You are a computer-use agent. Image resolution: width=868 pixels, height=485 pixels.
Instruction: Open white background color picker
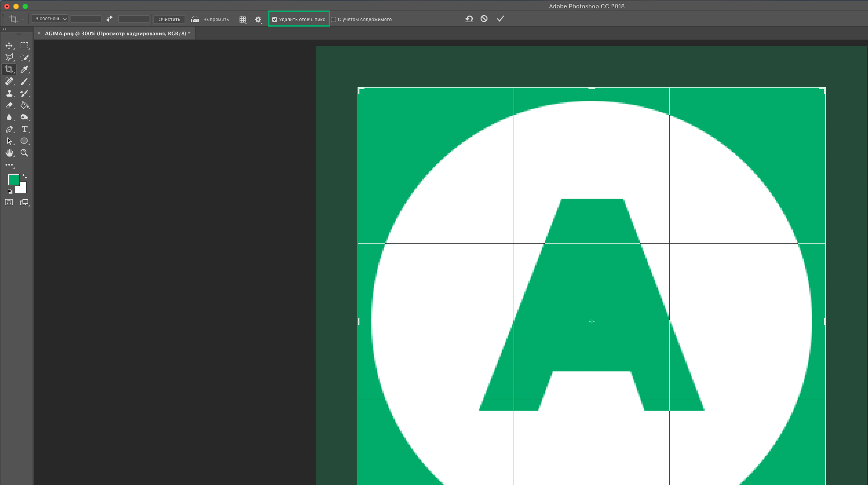(x=22, y=188)
